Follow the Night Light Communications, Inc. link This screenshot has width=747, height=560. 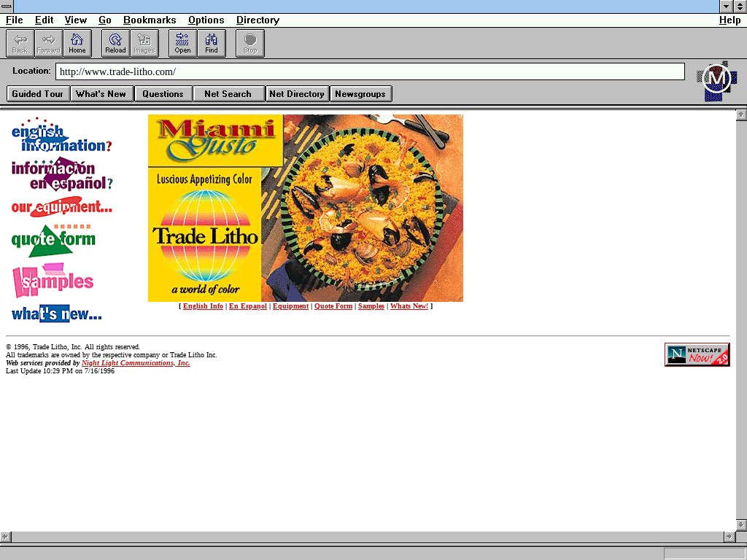[136, 363]
